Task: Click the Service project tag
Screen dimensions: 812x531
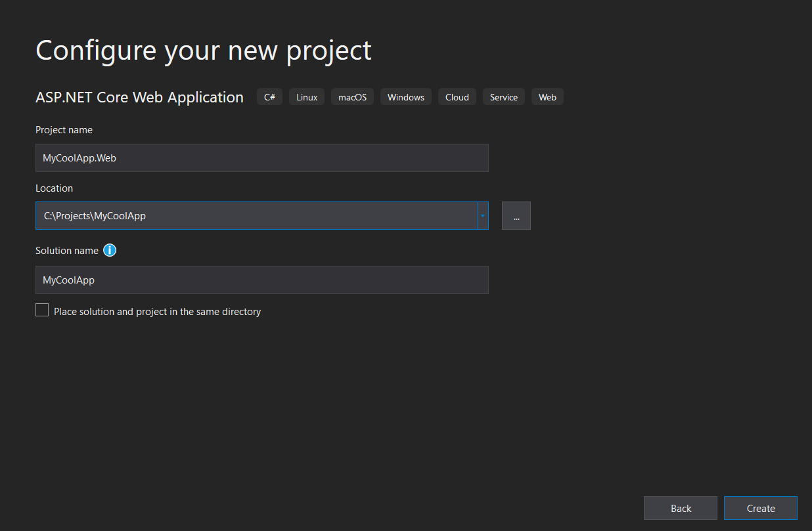Action: 503,96
